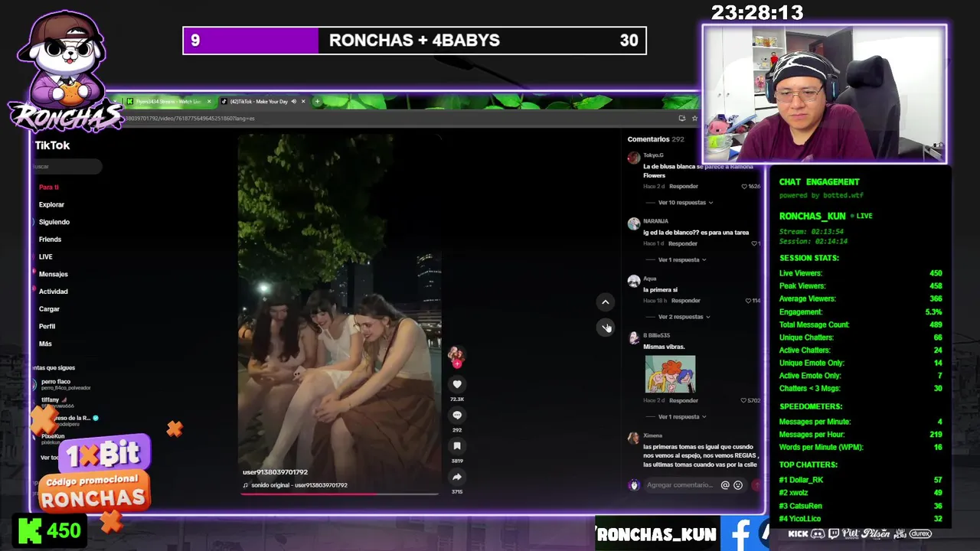Open sonido original sound link

click(295, 485)
